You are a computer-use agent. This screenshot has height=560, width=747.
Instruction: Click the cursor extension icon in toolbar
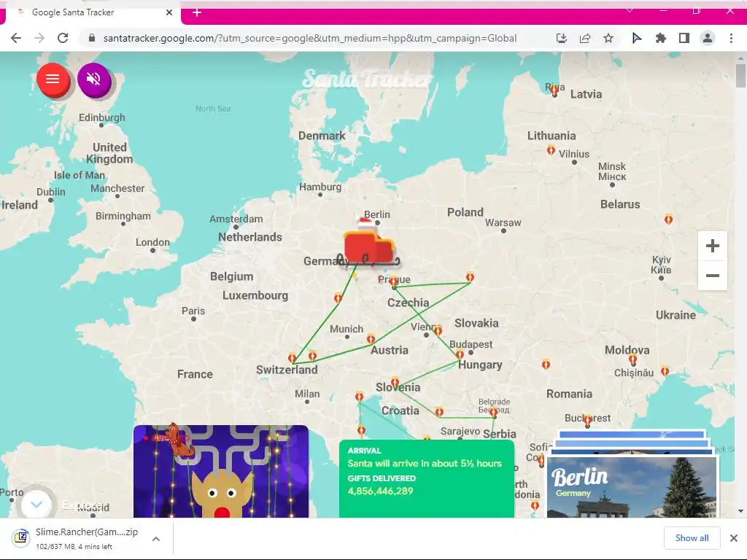[636, 38]
